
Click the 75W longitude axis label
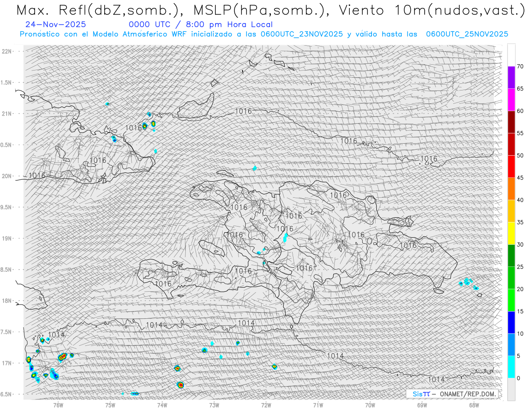click(x=110, y=405)
